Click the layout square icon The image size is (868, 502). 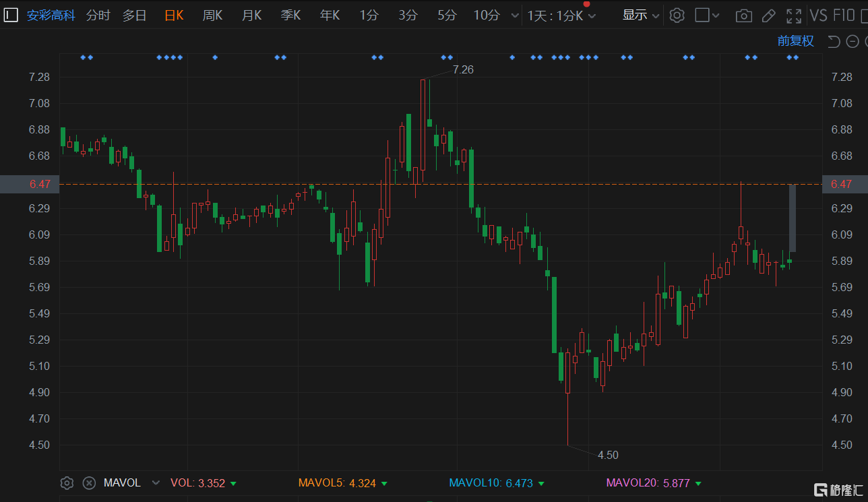pos(702,15)
